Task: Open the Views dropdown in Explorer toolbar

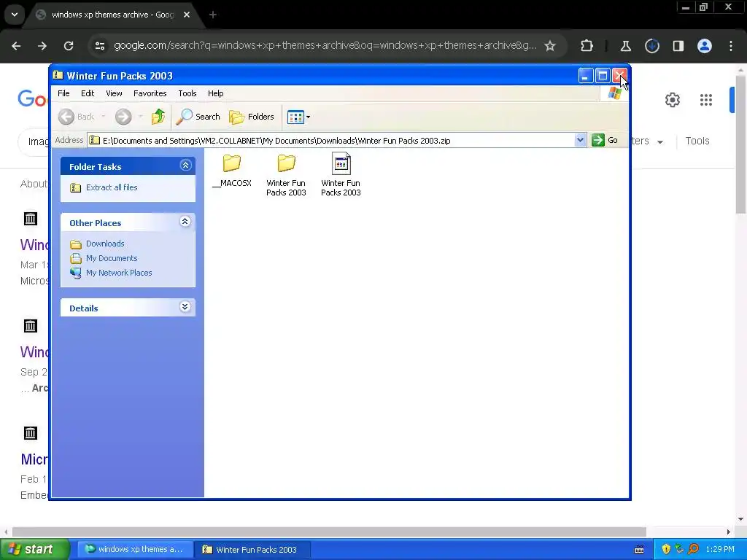Action: point(298,117)
